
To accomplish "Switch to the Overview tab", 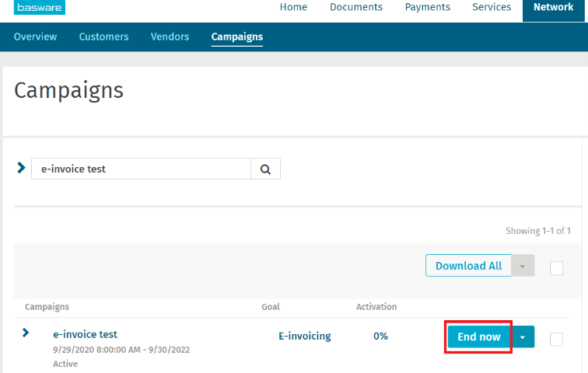I will pos(35,37).
